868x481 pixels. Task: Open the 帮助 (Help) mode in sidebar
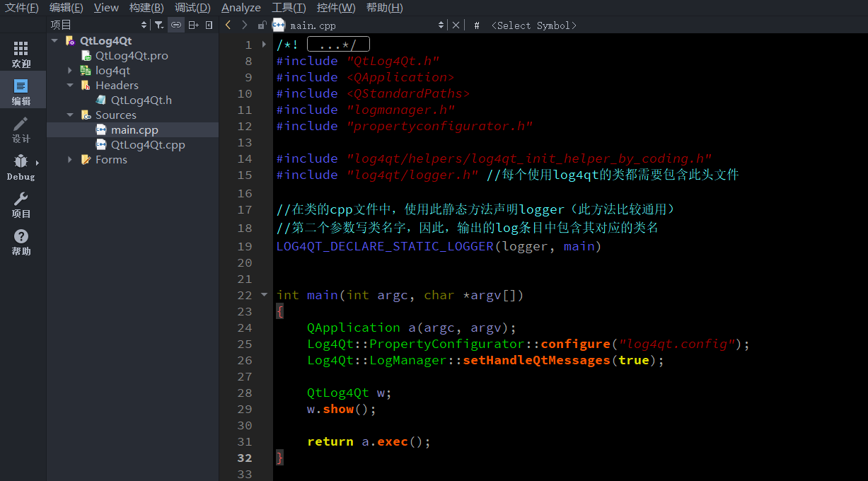[x=21, y=242]
